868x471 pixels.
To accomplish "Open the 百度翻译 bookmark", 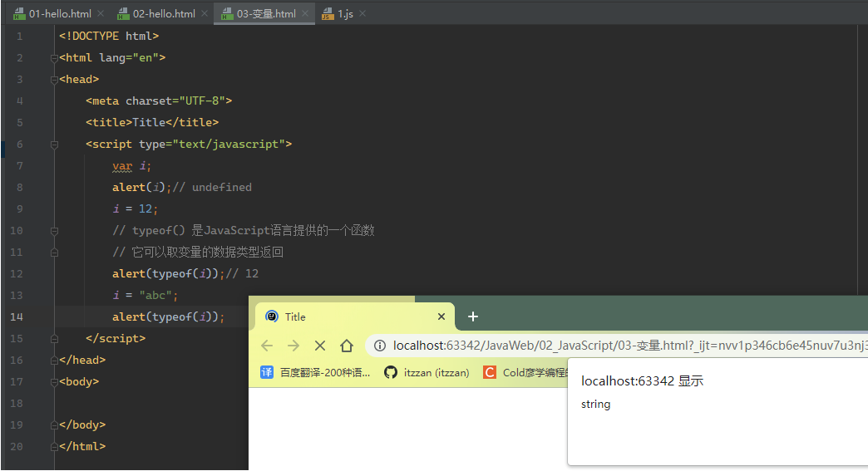I will tap(315, 373).
